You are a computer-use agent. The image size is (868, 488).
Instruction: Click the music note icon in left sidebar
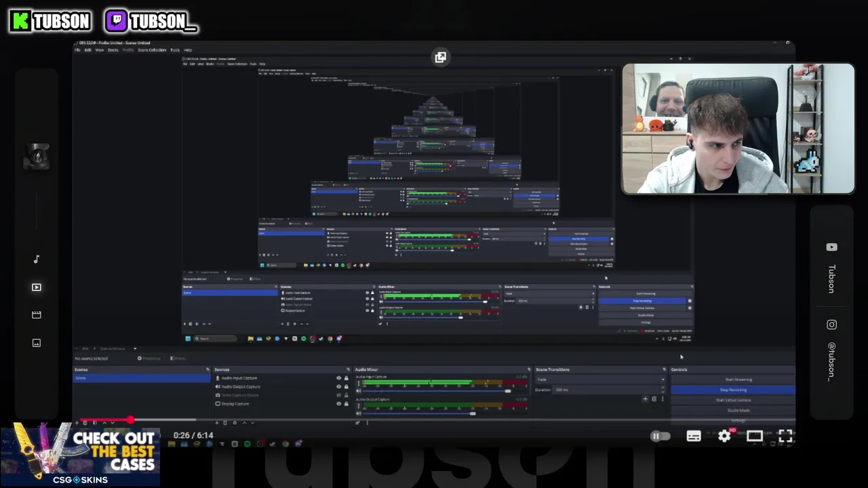click(x=37, y=260)
